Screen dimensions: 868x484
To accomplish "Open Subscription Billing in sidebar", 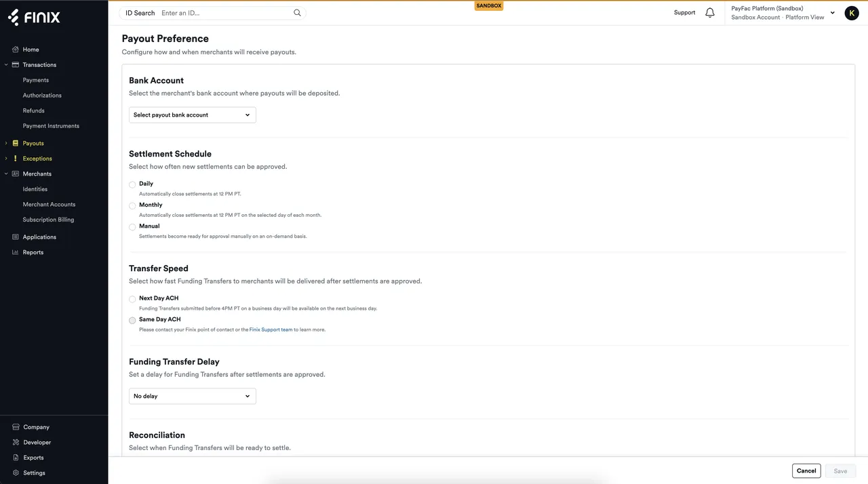I will pyautogui.click(x=48, y=220).
